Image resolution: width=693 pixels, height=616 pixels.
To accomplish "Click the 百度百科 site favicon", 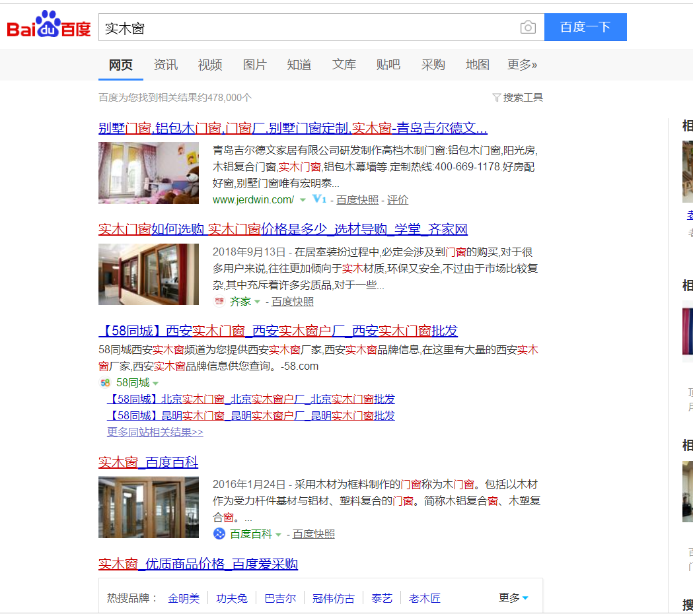I will pyautogui.click(x=219, y=534).
